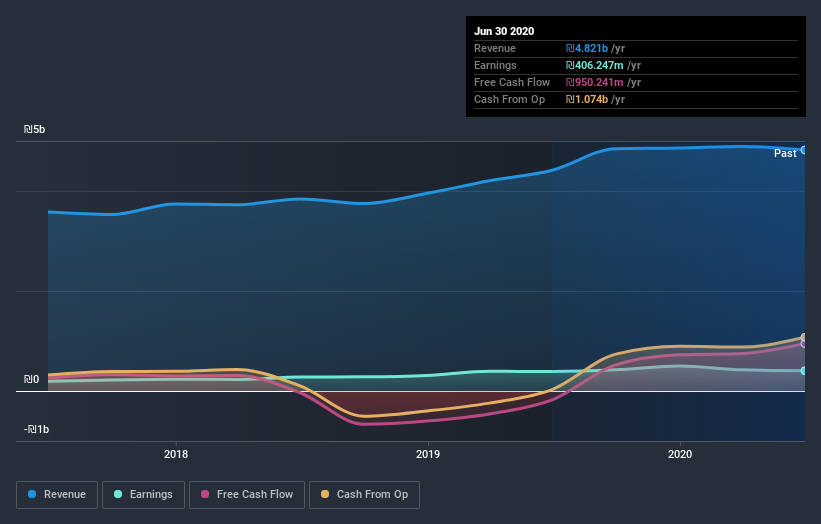Click the Revenue label in tooltip
The height and width of the screenshot is (524, 821).
tap(495, 48)
